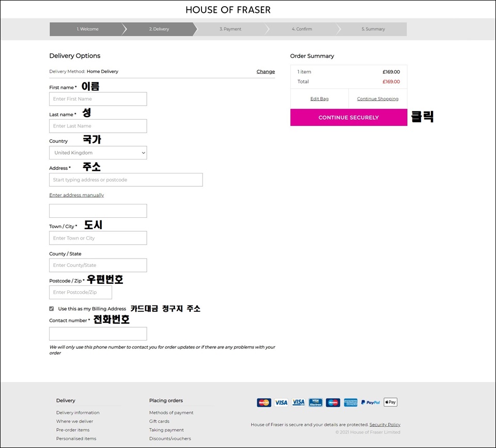Open the Country dropdown showing United Kingdom
The height and width of the screenshot is (448, 496).
click(98, 153)
